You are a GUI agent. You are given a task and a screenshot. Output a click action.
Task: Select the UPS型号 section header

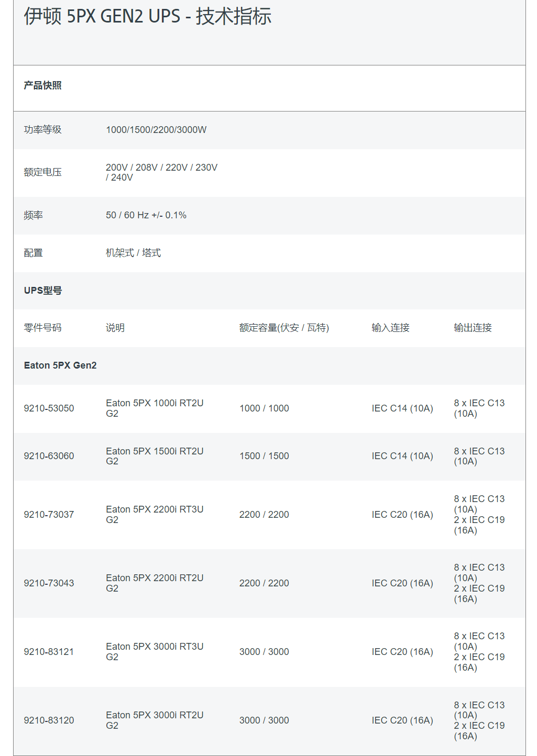click(43, 291)
